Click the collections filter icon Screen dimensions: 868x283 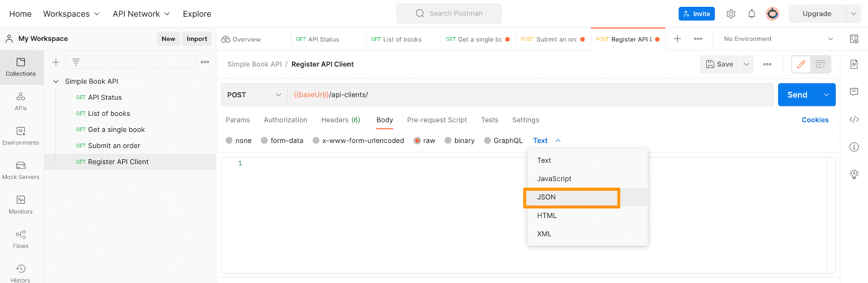76,62
